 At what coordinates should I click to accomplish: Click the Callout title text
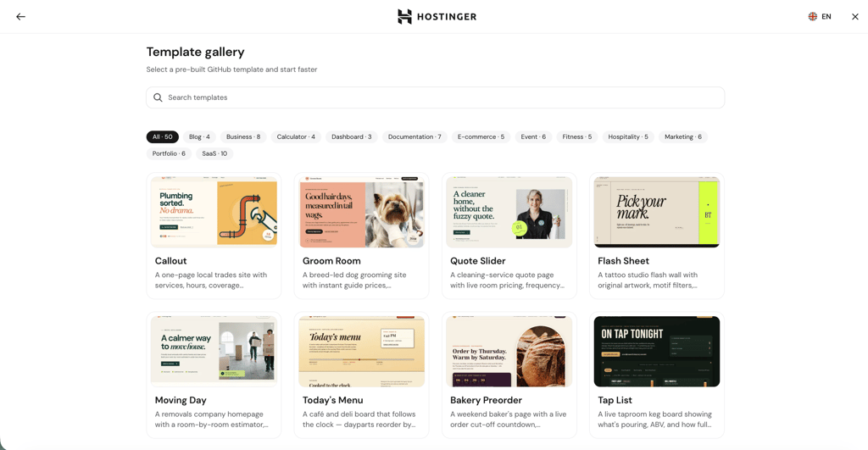pyautogui.click(x=170, y=261)
